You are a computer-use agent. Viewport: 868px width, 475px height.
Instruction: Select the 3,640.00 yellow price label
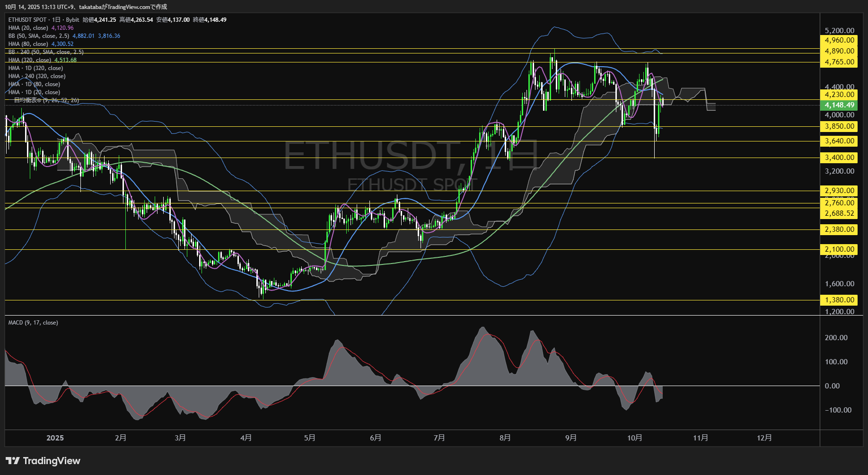tap(839, 141)
